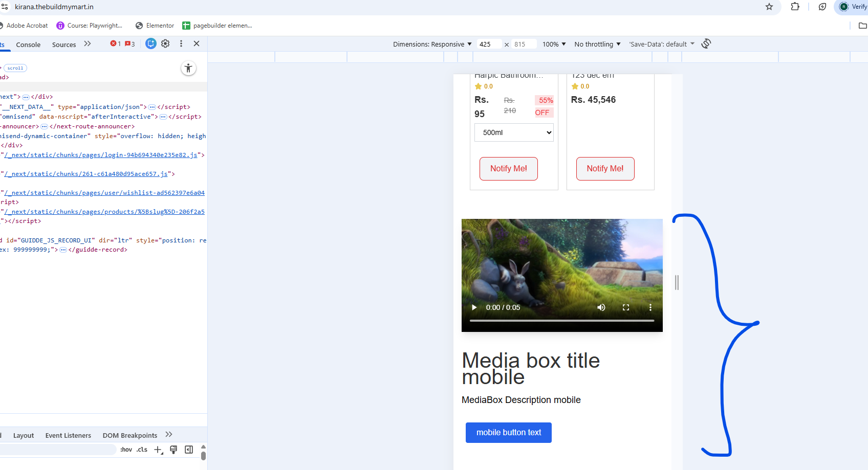Open the pagebuilder elemen... bookmark
Viewport: 868px width, 470px height.
click(x=218, y=26)
